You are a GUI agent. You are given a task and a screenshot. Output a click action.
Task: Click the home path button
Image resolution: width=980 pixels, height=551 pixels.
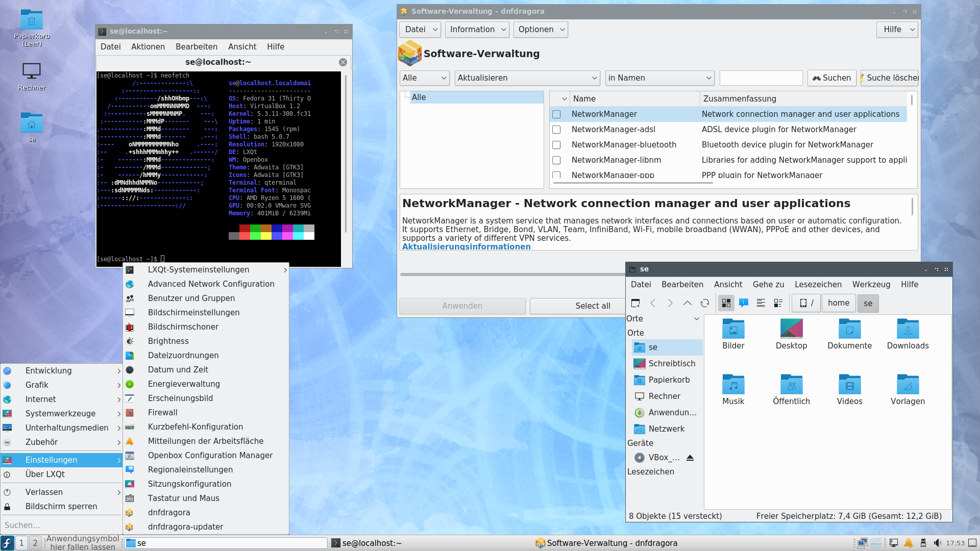click(839, 303)
